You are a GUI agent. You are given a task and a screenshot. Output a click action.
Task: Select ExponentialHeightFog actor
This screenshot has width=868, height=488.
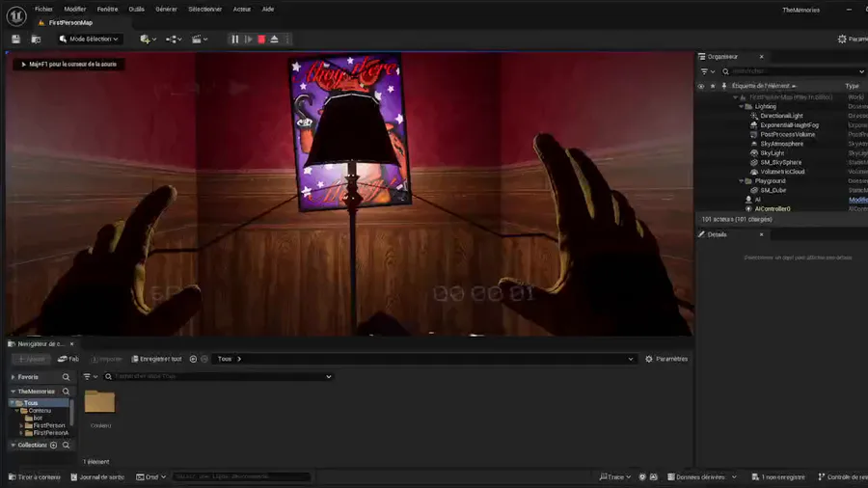click(x=789, y=125)
